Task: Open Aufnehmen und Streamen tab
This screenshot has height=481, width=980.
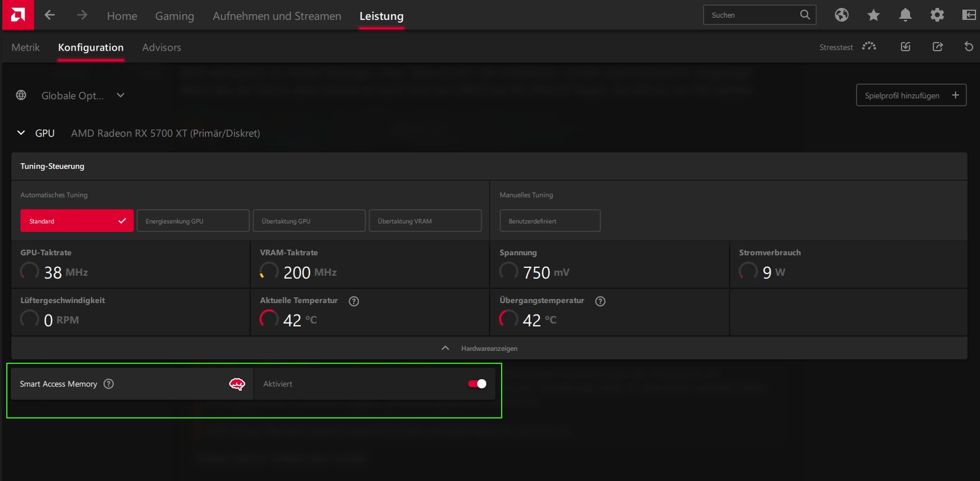Action: [277, 16]
